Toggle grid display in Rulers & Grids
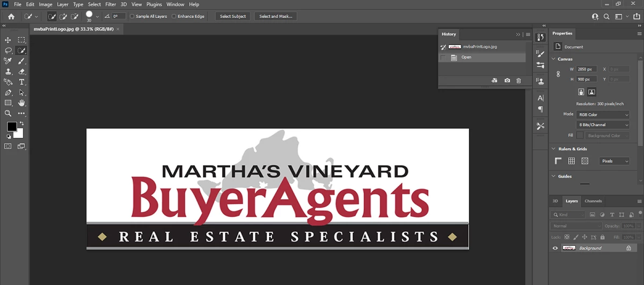This screenshot has width=644, height=285. click(x=572, y=161)
